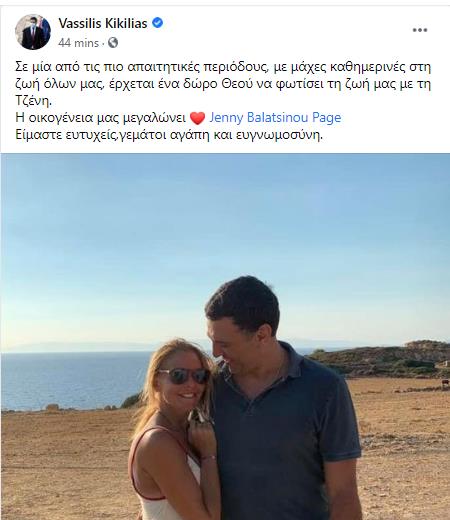Click the sea area of the photo
This screenshot has height=520, width=450.
pyautogui.click(x=73, y=380)
